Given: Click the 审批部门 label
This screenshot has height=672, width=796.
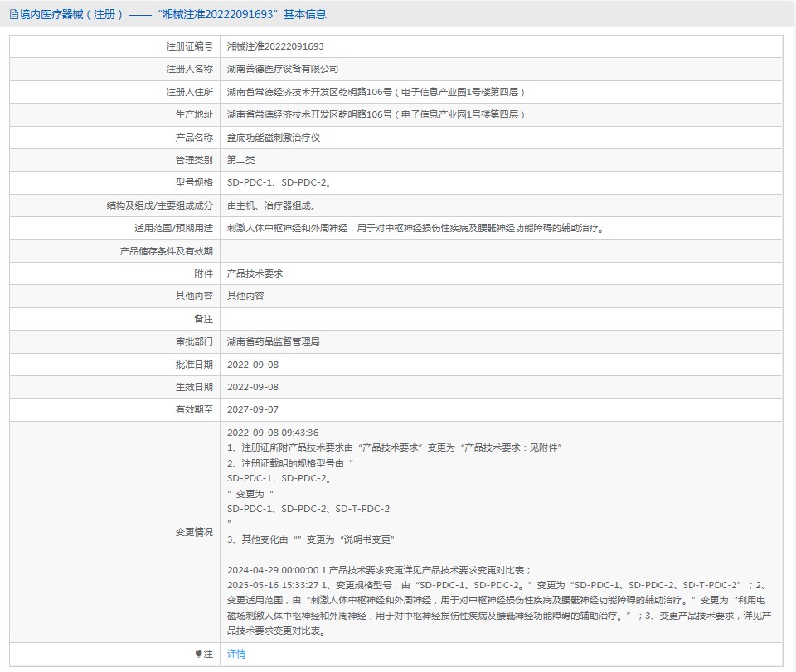Looking at the screenshot, I should 194,341.
